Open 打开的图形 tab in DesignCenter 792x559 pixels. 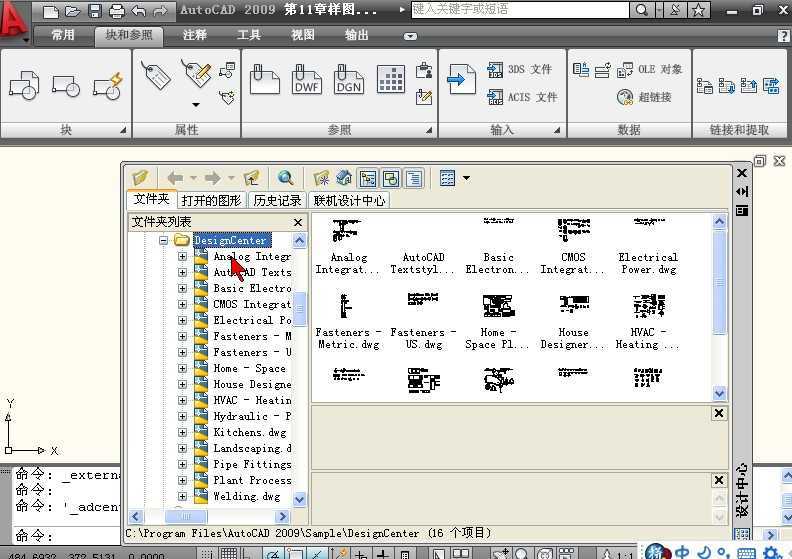pyautogui.click(x=211, y=201)
